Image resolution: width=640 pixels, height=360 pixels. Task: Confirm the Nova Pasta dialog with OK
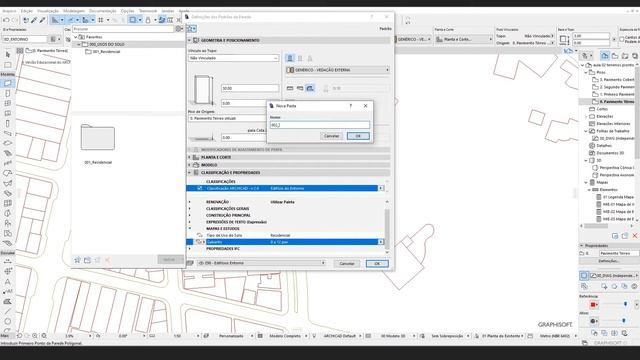tap(358, 136)
